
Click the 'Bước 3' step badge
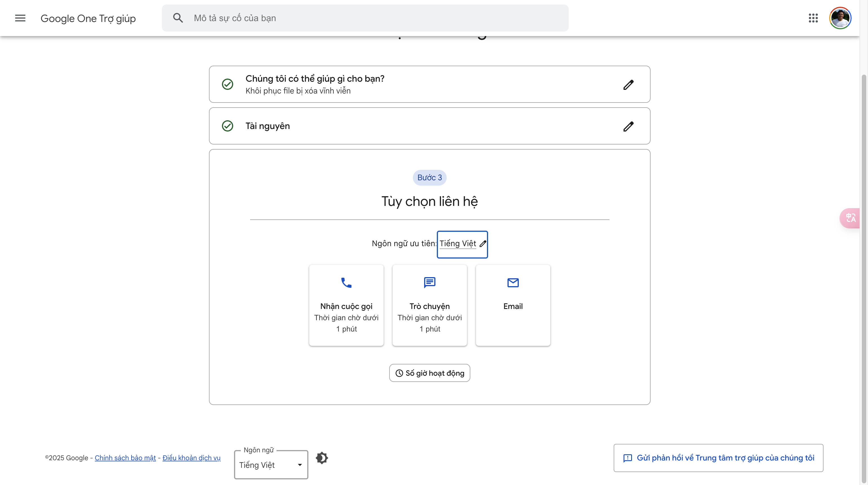429,178
